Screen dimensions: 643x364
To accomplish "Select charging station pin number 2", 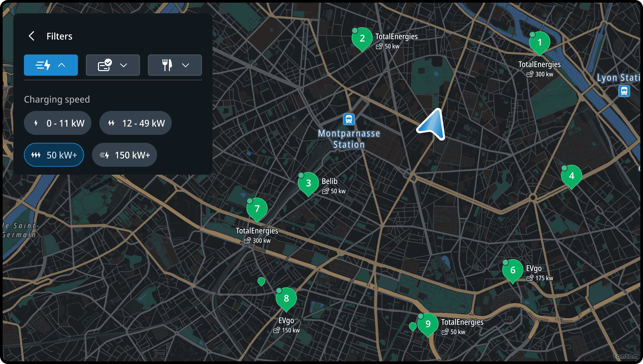I will (362, 39).
